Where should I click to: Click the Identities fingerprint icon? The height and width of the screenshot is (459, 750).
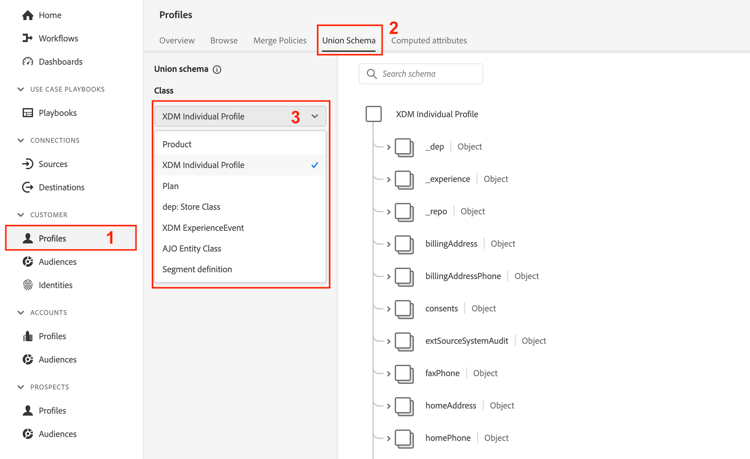click(x=28, y=285)
